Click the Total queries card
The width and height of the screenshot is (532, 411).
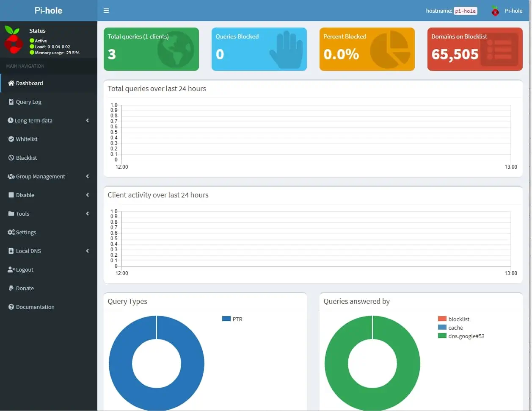click(151, 49)
